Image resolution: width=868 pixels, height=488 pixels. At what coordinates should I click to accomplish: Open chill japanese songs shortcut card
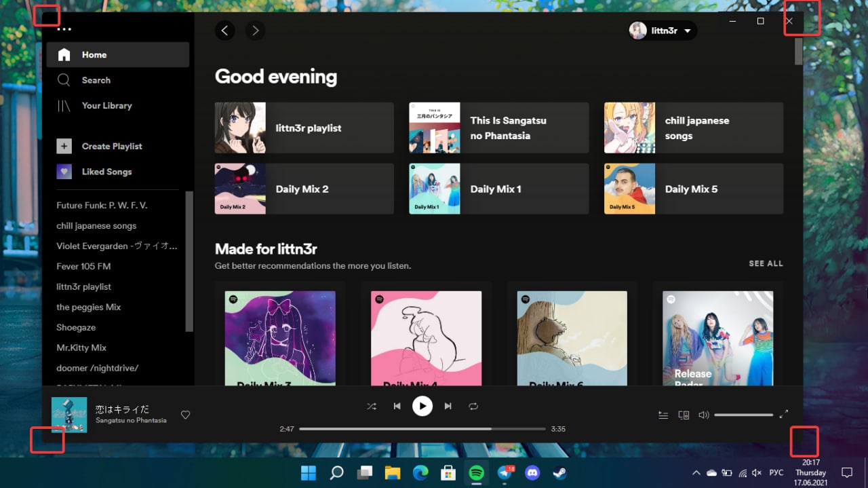point(694,128)
